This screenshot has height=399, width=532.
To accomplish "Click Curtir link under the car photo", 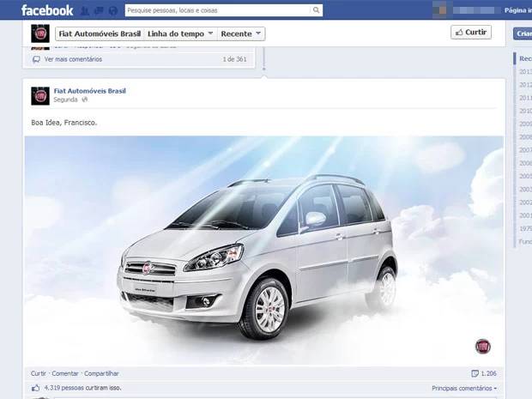I will 39,373.
